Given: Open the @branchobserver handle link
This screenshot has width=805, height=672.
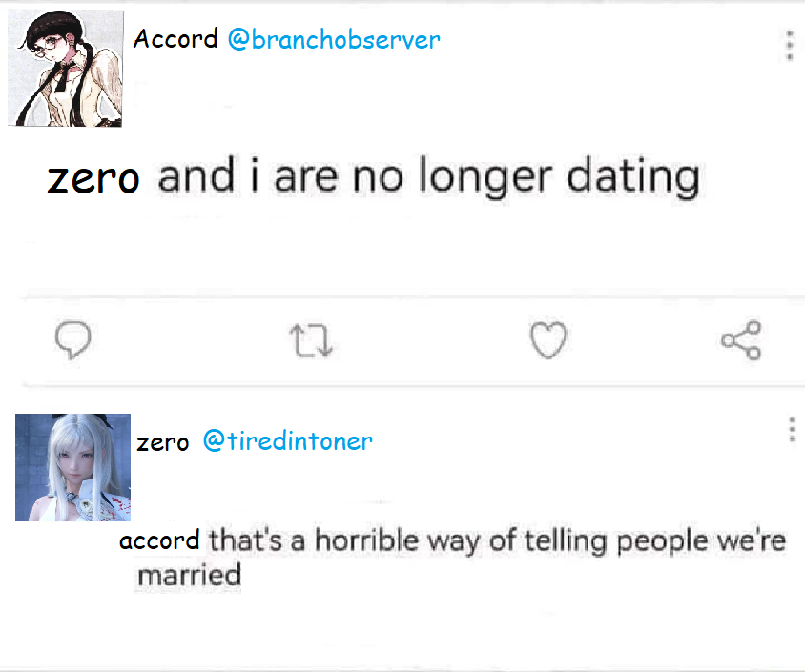Looking at the screenshot, I should point(334,40).
